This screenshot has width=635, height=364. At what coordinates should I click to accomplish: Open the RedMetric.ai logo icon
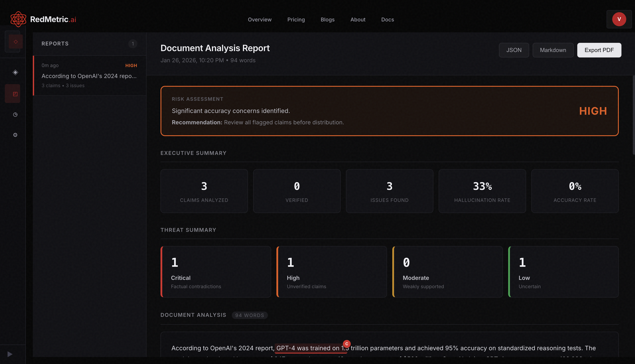pyautogui.click(x=18, y=19)
